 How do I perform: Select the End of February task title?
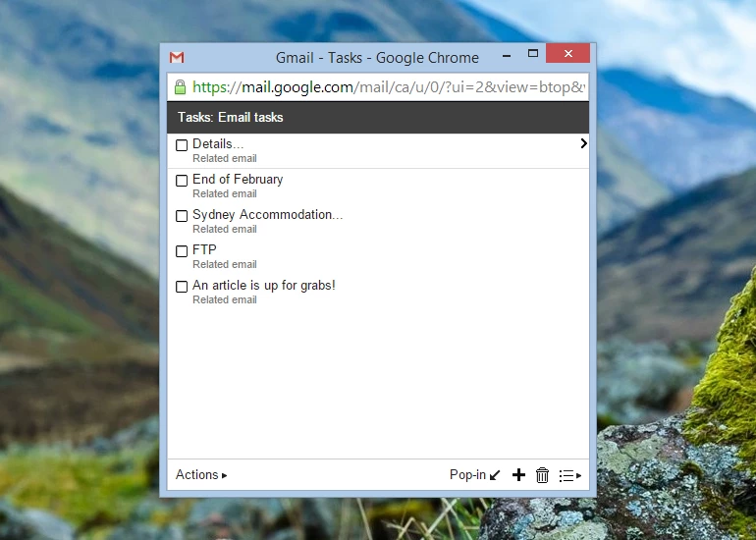tap(238, 180)
